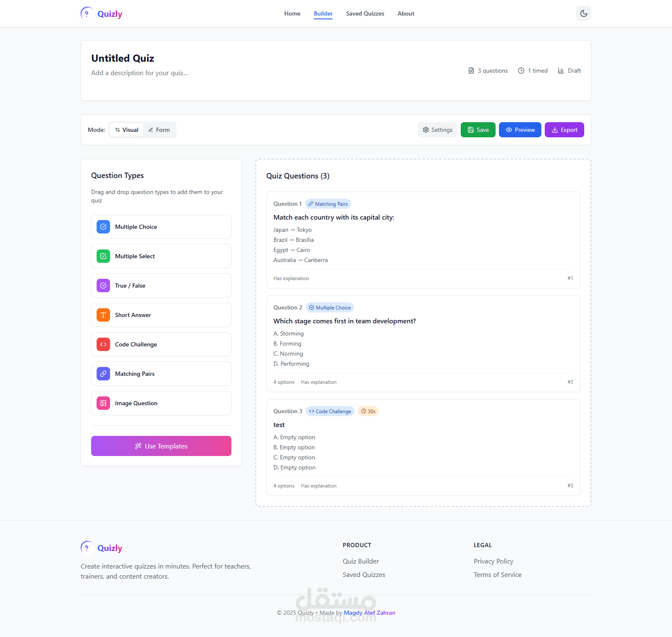Open Magdy Atef Zahran author link
This screenshot has height=637, width=672.
(370, 613)
